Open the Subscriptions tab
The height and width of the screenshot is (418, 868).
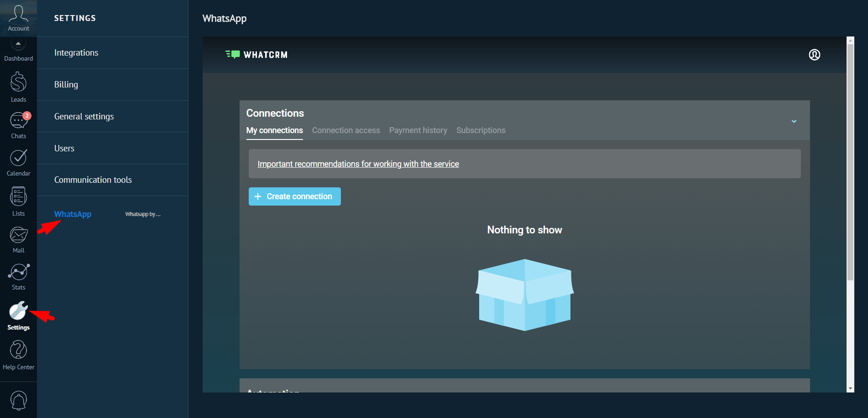coord(481,130)
